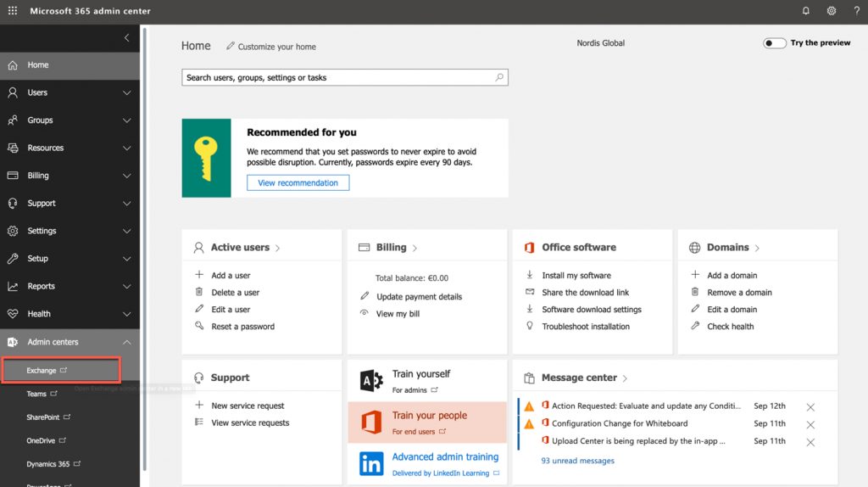Viewport: 868px width, 487px height.
Task: Dismiss the Action Requested message
Action: (810, 407)
